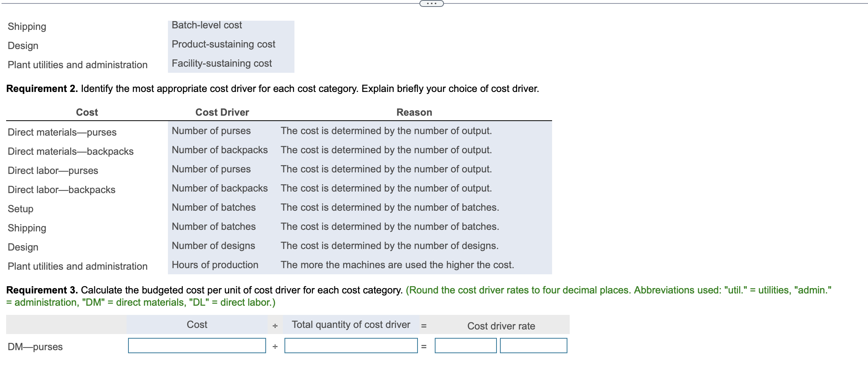Click the reason text in the Shipping row

click(x=390, y=227)
